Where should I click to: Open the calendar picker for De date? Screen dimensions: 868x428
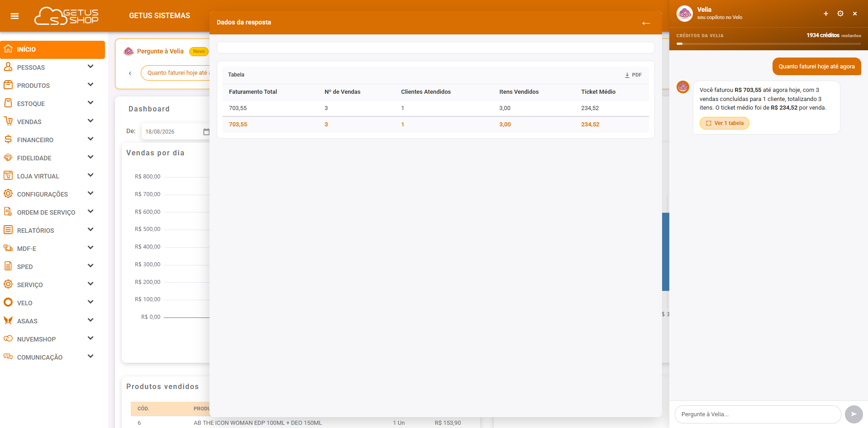pyautogui.click(x=206, y=132)
